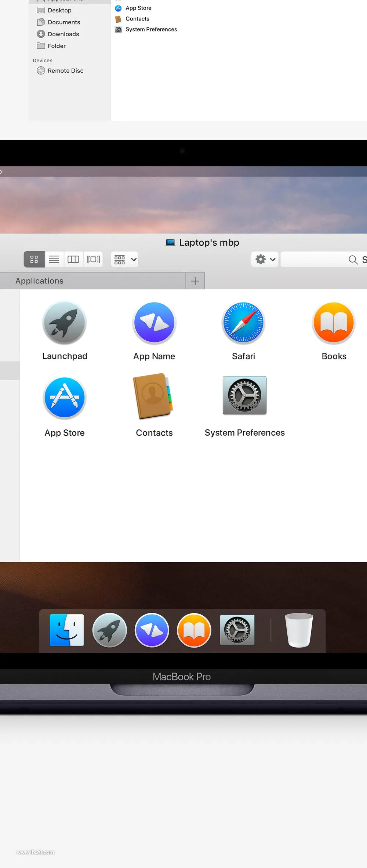Open the App Name application icon in grid
367x868 pixels.
click(155, 323)
